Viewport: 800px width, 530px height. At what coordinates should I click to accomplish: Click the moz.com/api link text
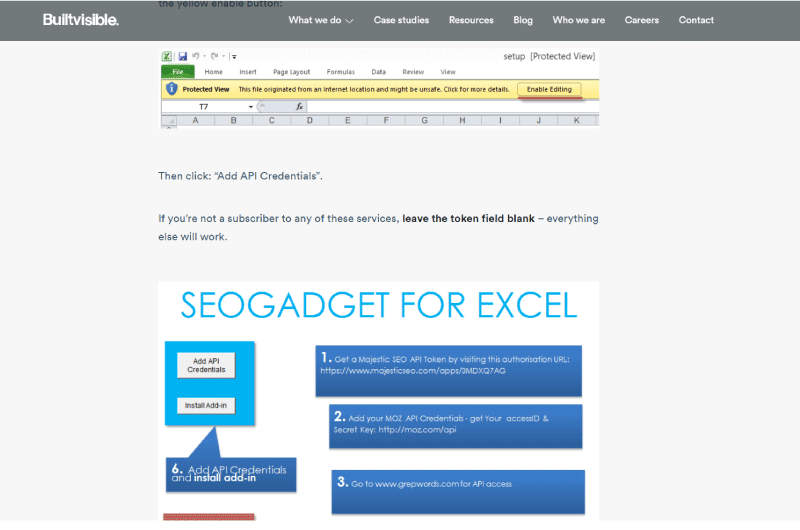click(x=417, y=430)
